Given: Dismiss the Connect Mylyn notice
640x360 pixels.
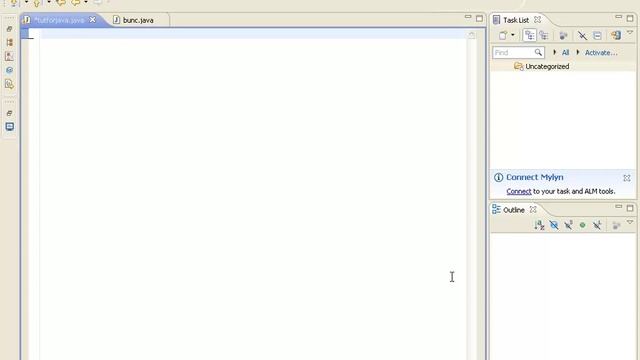Looking at the screenshot, I should tap(627, 178).
